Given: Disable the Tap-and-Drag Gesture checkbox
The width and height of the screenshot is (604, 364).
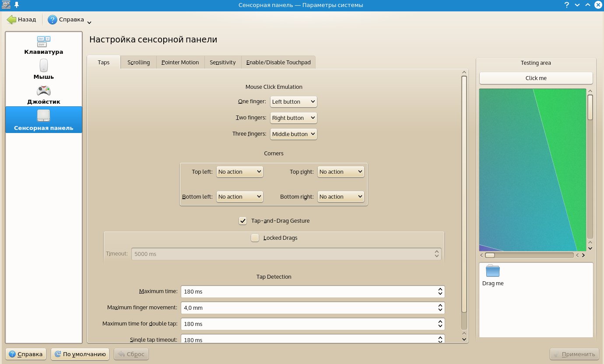Looking at the screenshot, I should (x=243, y=221).
